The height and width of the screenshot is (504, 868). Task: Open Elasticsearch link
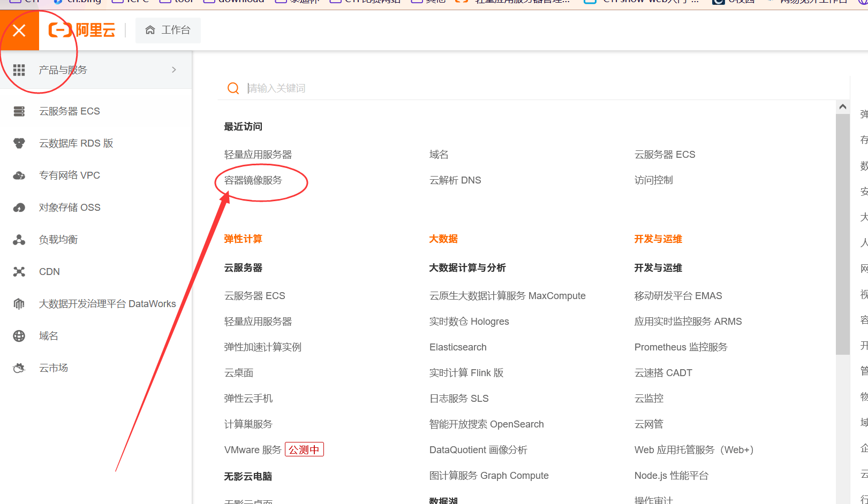(458, 347)
